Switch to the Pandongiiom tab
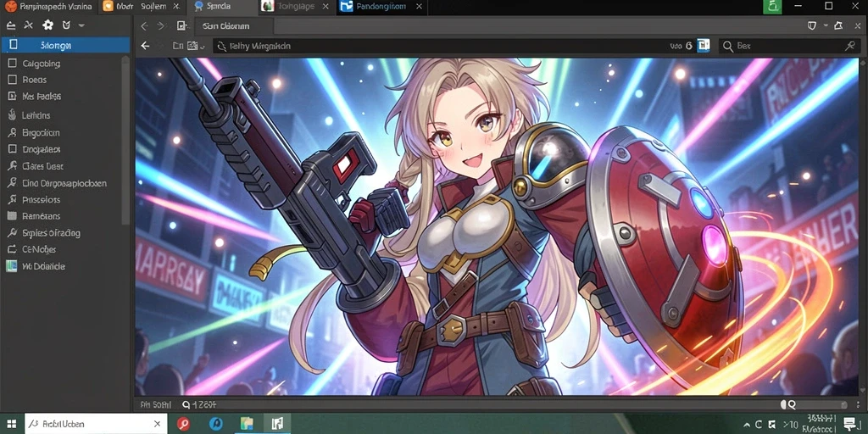Viewport: 868px width, 434px height. coord(381,7)
